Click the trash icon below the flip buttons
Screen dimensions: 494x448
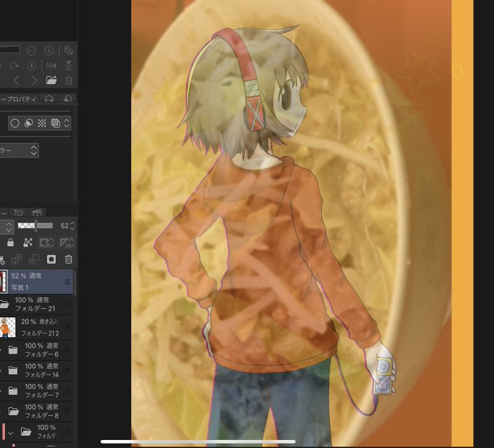68,81
